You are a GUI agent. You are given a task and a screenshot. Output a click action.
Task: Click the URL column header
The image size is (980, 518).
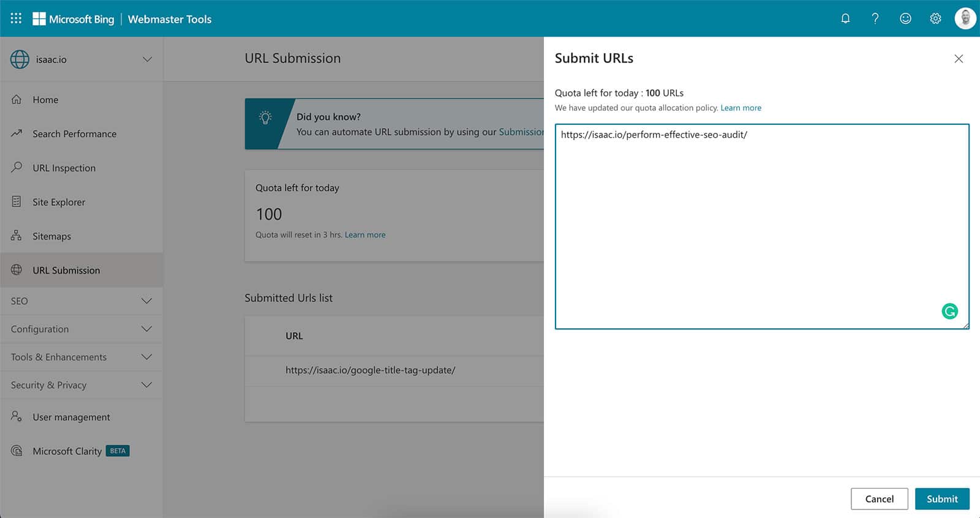(x=294, y=336)
